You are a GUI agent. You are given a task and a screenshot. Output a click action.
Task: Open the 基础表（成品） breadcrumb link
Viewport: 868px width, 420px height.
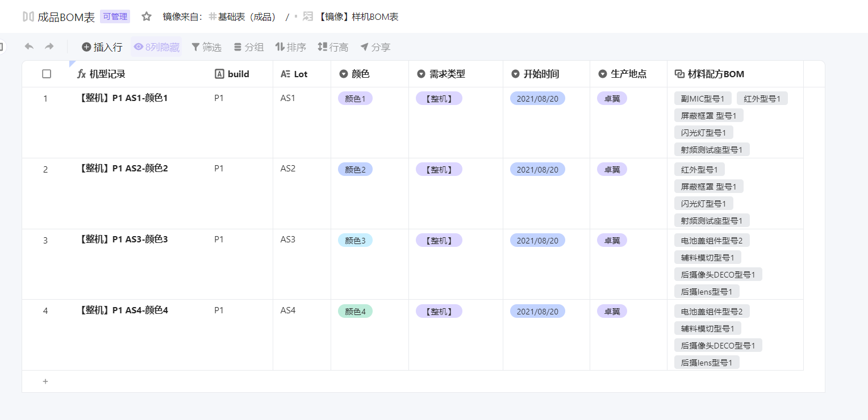pos(243,16)
